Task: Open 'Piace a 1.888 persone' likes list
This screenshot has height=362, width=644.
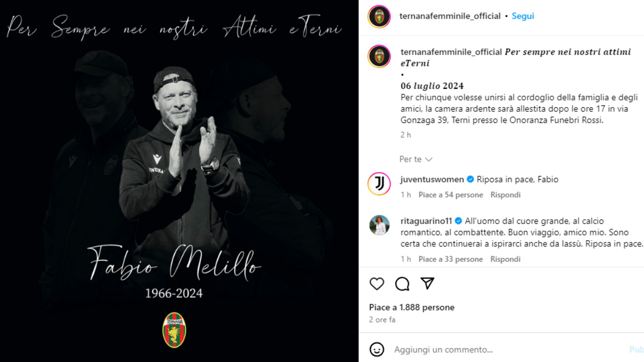Action: 412,307
